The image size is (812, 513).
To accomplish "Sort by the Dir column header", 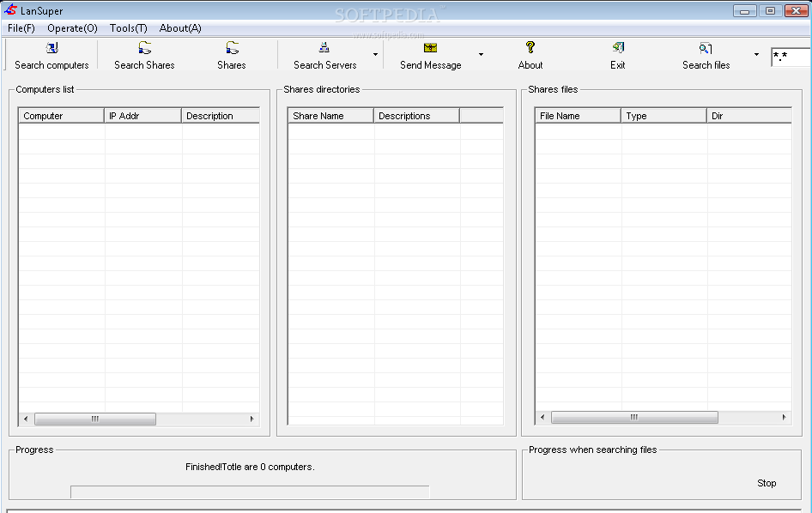I will point(749,116).
